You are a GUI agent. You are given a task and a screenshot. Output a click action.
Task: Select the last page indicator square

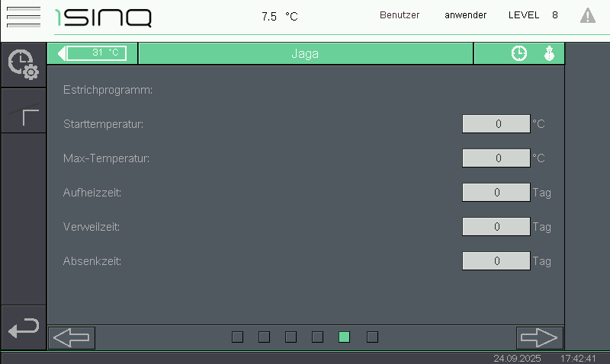(372, 337)
